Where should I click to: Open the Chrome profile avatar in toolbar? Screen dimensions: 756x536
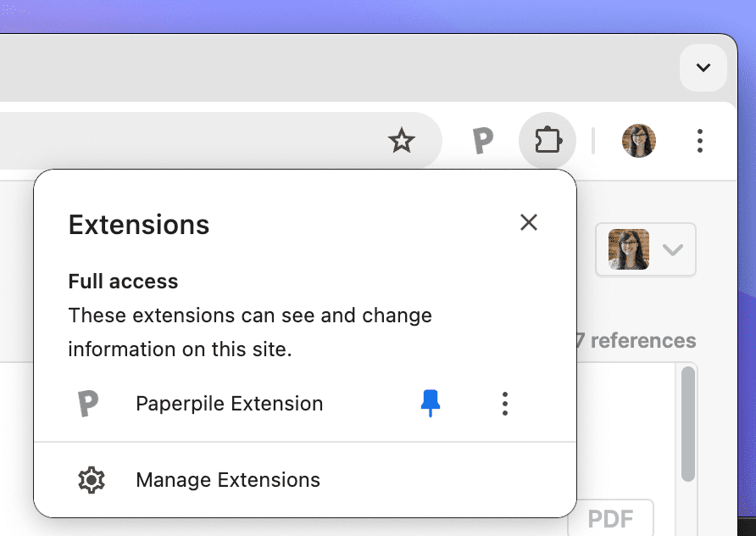click(x=638, y=141)
